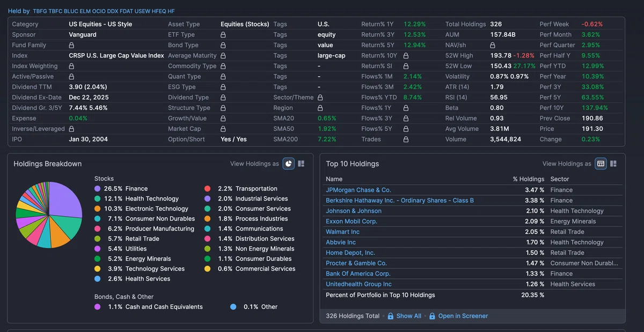Click the lock icon before Show All
The width and height of the screenshot is (644, 332).
point(391,316)
